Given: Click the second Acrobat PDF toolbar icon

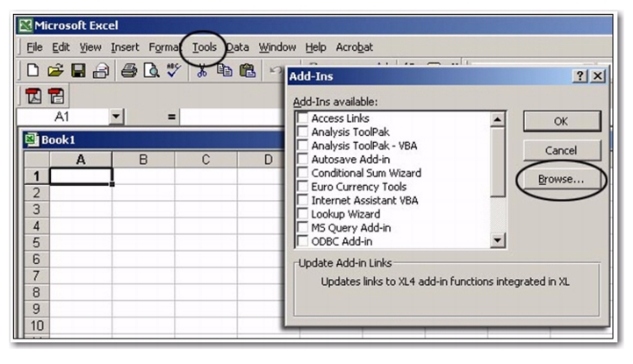Looking at the screenshot, I should pos(56,96).
